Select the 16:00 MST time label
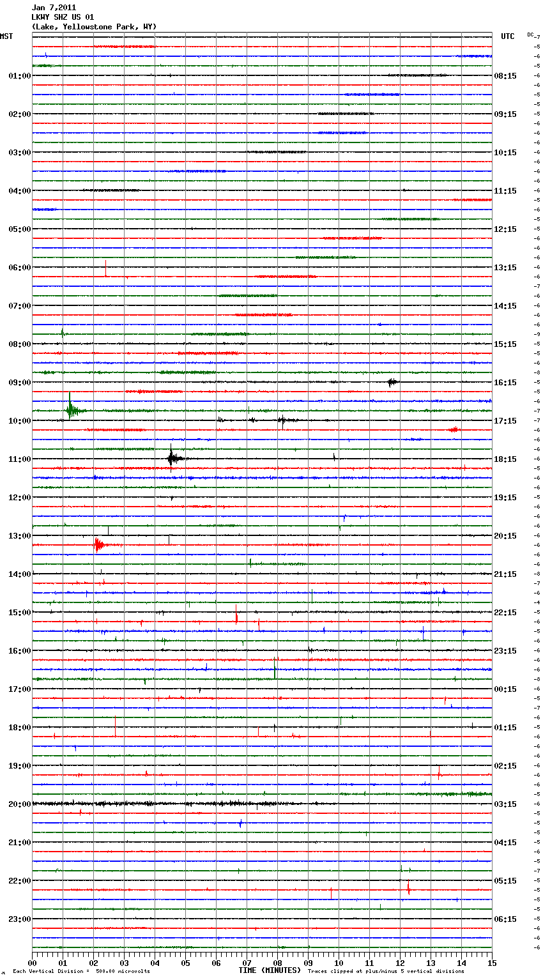 point(20,651)
